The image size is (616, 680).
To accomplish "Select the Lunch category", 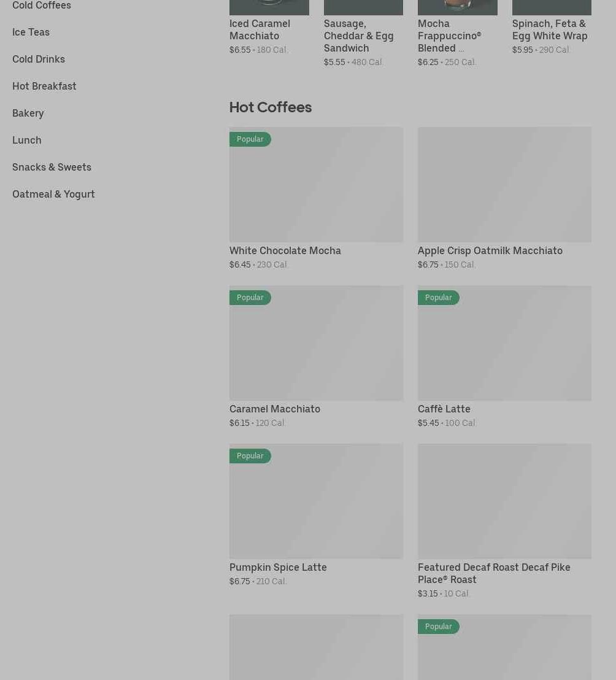I will pos(27,140).
